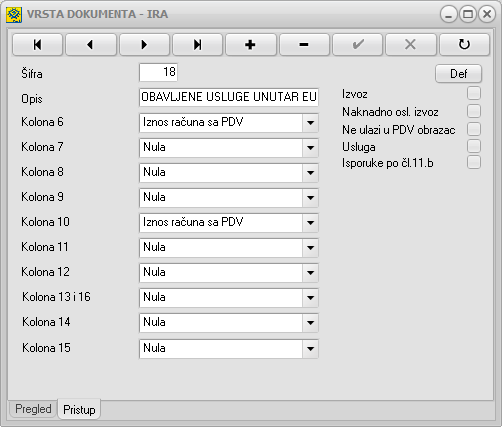Refresh data with circular arrow icon

coord(464,44)
